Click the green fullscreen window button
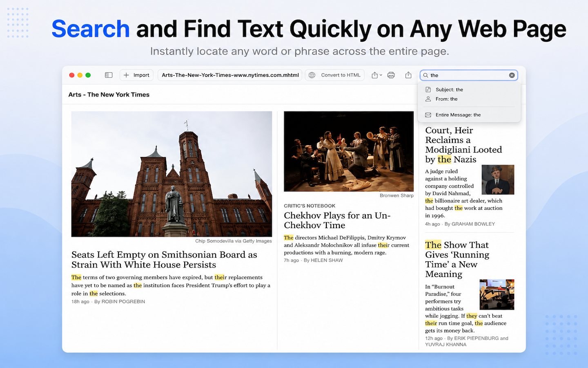 [x=88, y=75]
